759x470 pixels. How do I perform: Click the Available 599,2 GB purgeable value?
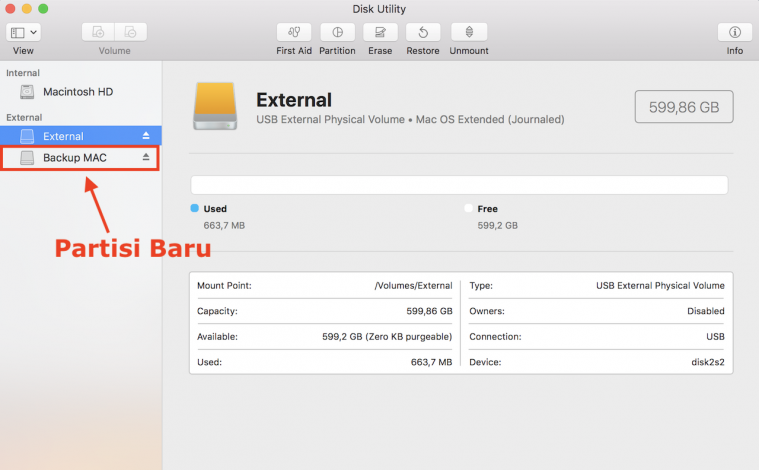click(x=387, y=336)
